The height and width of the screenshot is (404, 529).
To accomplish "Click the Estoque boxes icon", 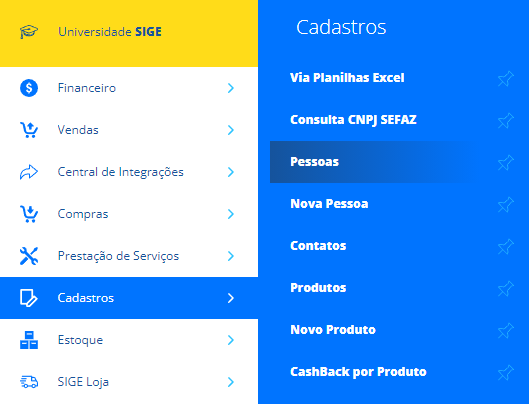I will [x=29, y=340].
